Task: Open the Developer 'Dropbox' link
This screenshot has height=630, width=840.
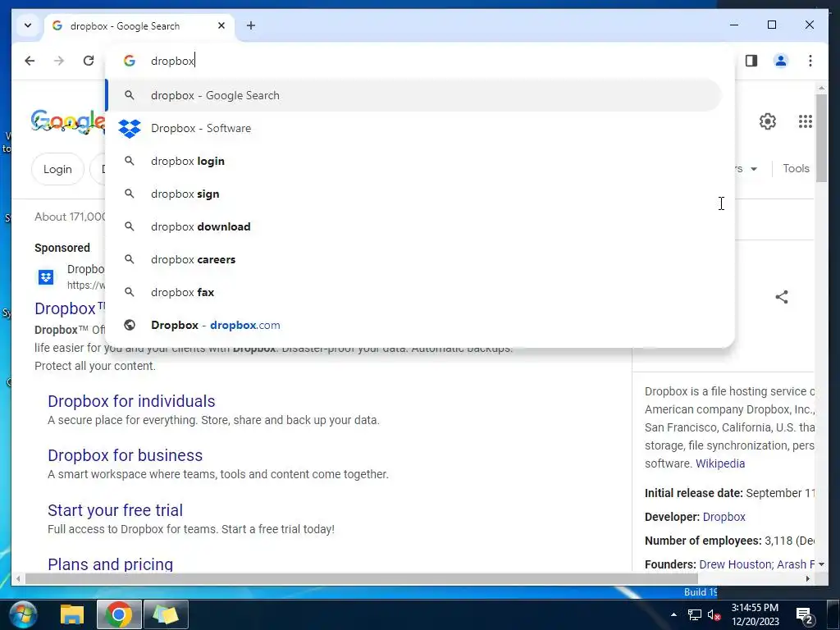Action: pos(724,517)
